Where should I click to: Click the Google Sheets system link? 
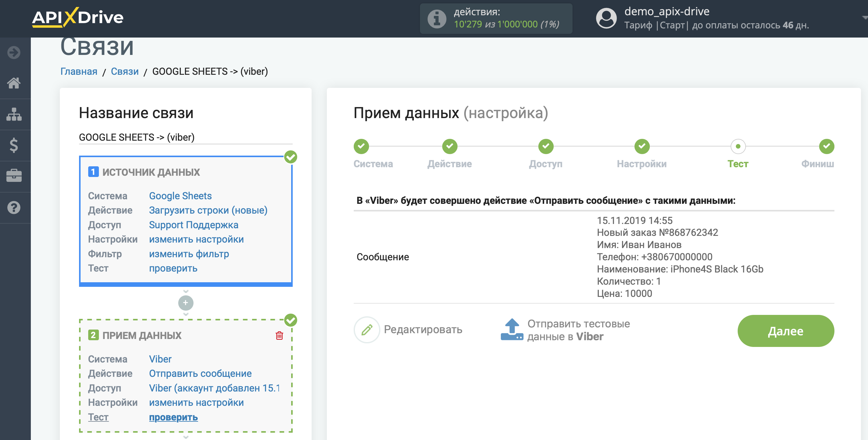[180, 196]
